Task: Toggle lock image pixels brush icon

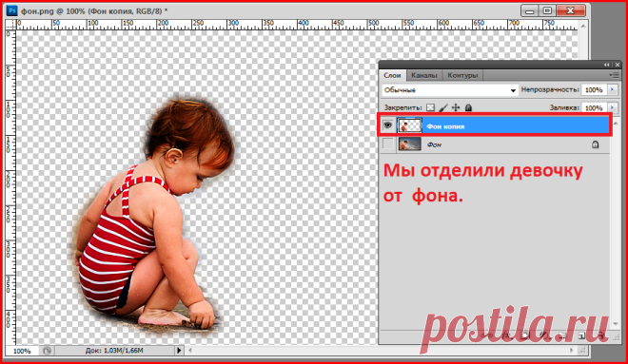Action: tap(443, 107)
